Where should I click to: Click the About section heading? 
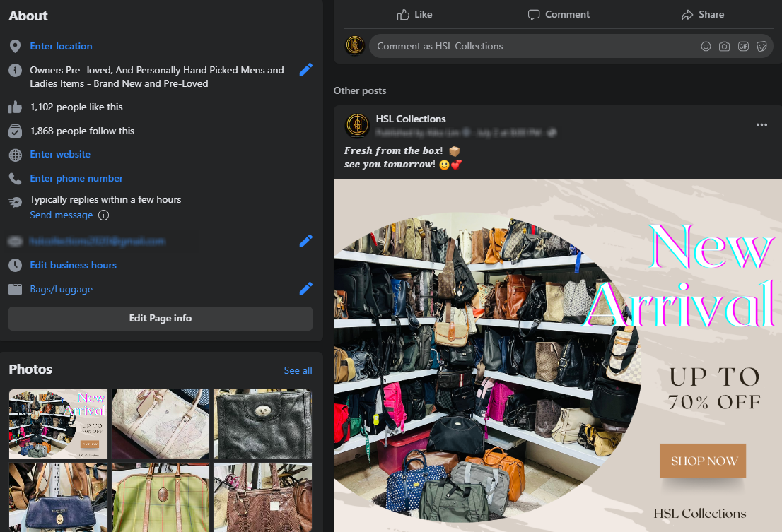(x=28, y=16)
